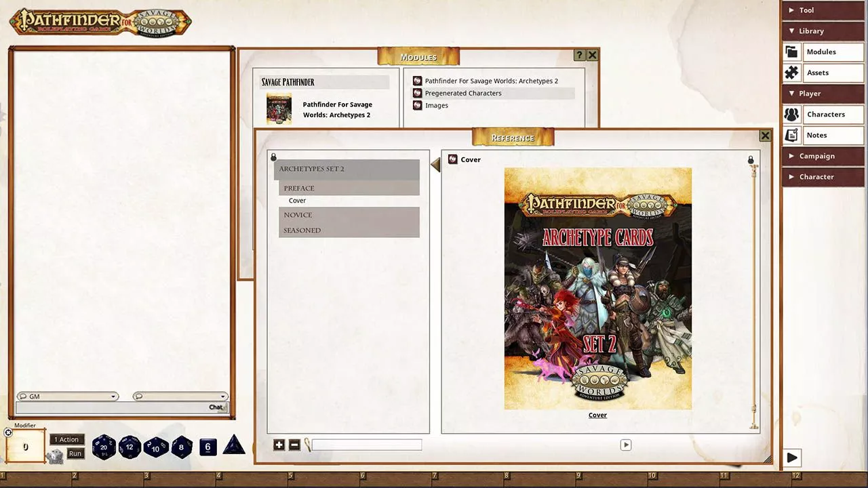Roll the d10 die
Viewport: 868px width, 488px height.
point(155,447)
